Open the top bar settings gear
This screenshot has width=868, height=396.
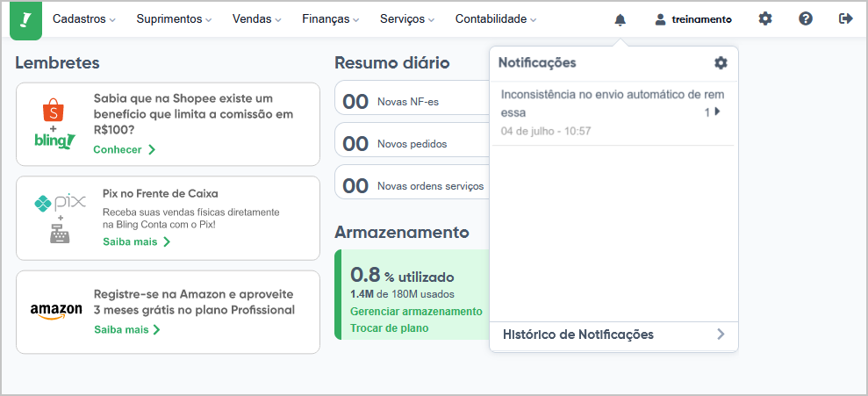pos(765,18)
